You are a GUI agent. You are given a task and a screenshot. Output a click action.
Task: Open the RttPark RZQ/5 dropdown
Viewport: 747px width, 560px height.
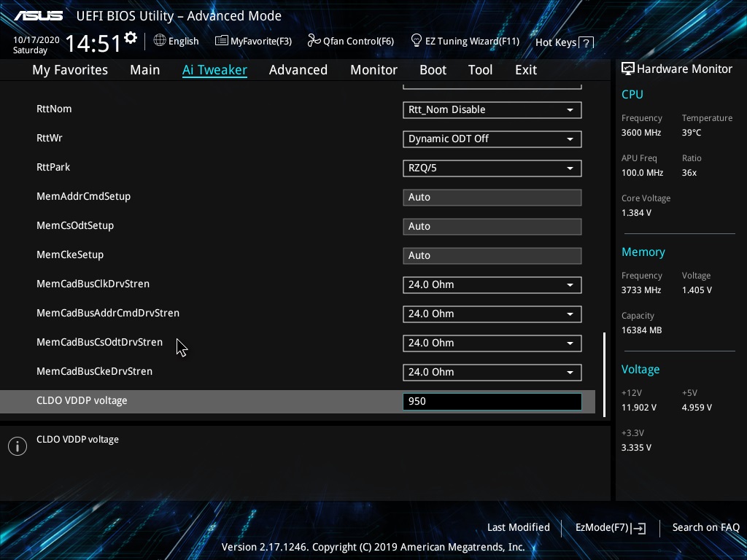pyautogui.click(x=492, y=168)
